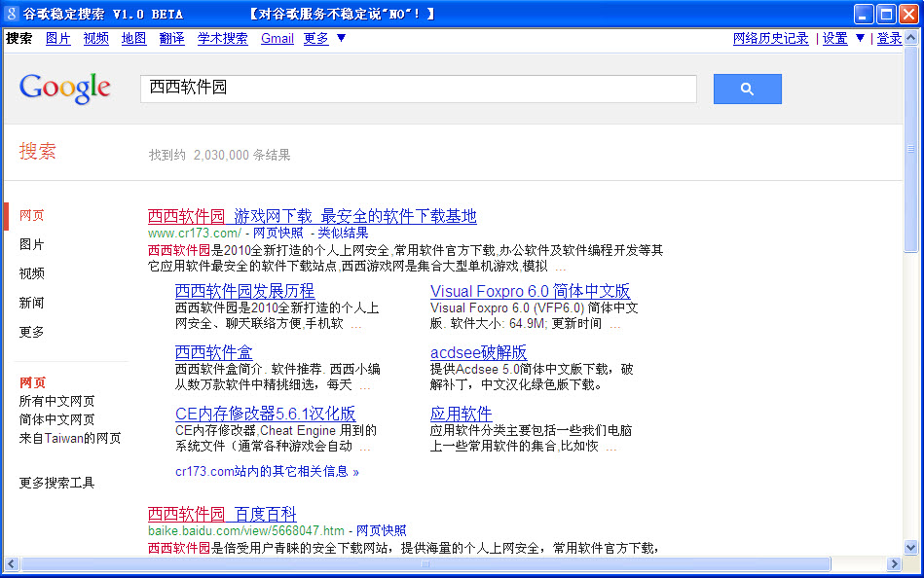
Task: Click the blue magnifier search button
Action: tap(747, 89)
